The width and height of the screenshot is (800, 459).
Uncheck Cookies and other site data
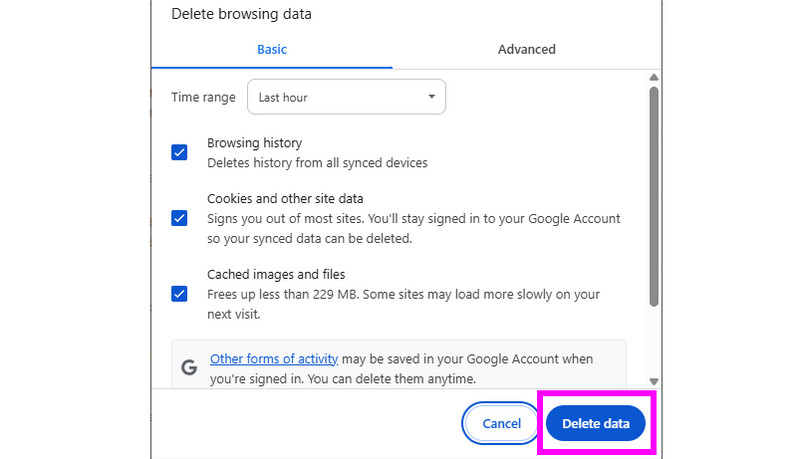click(179, 218)
